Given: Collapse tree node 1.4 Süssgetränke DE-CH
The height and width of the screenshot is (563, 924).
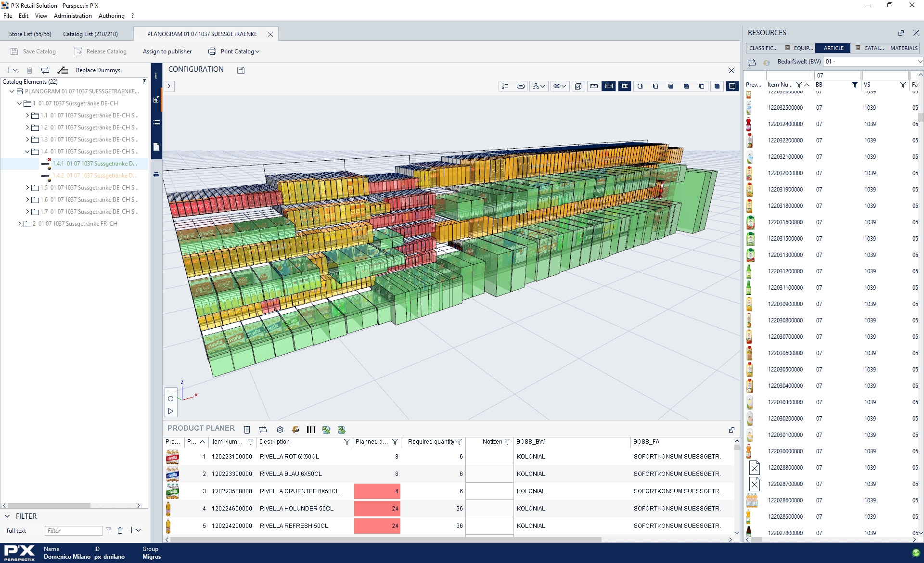Looking at the screenshot, I should click(x=27, y=152).
